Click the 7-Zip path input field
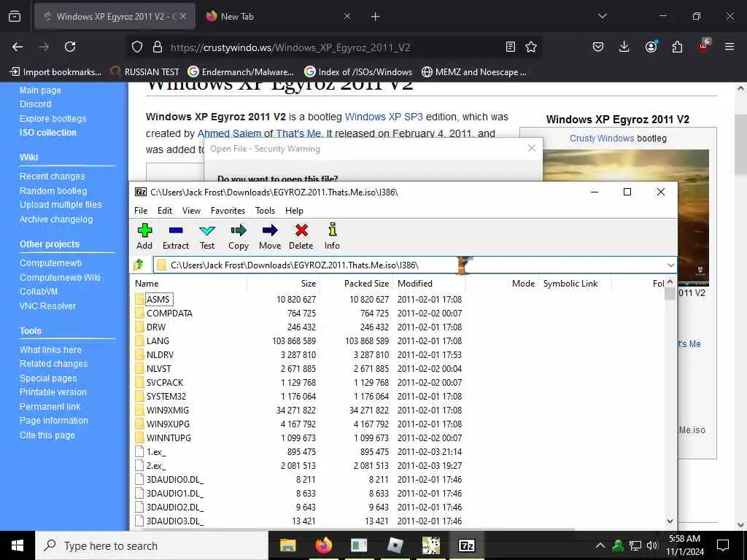The width and height of the screenshot is (747, 560). tap(409, 265)
